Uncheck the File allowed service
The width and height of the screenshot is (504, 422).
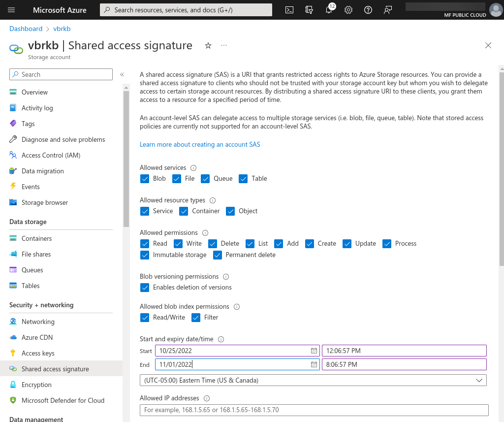[177, 179]
